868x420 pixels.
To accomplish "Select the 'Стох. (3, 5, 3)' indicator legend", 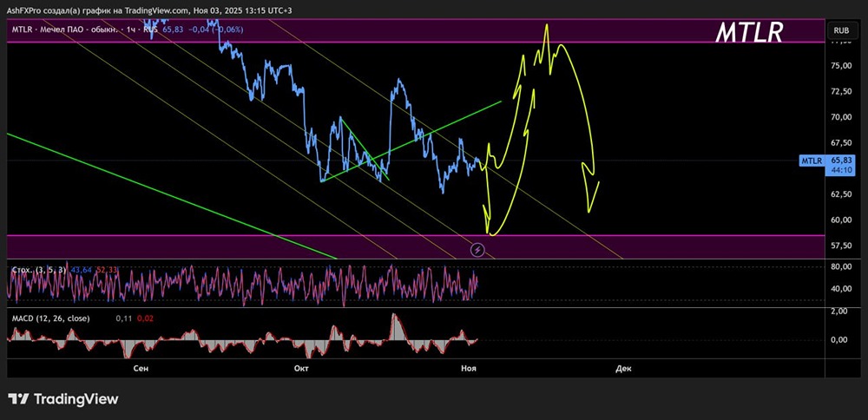I will tap(39, 269).
